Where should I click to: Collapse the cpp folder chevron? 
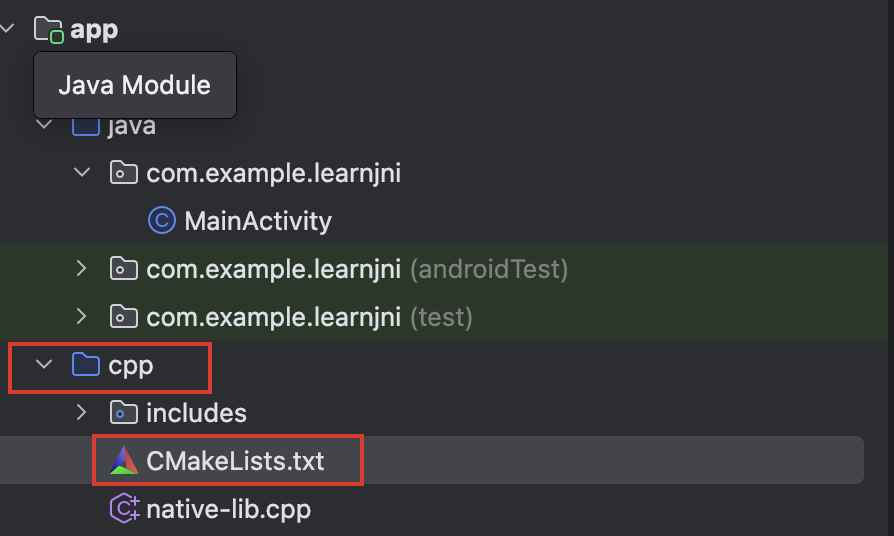point(44,363)
